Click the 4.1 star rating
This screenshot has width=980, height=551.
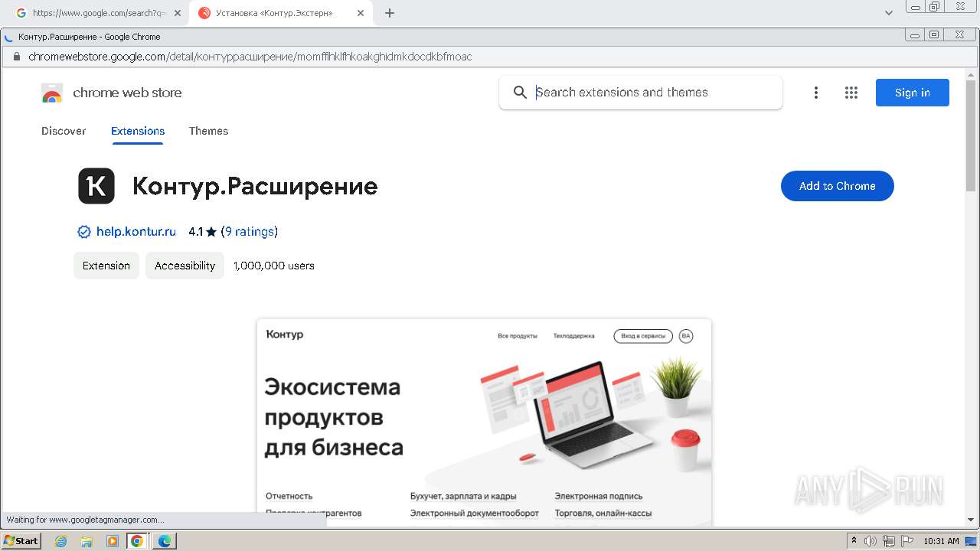point(203,231)
